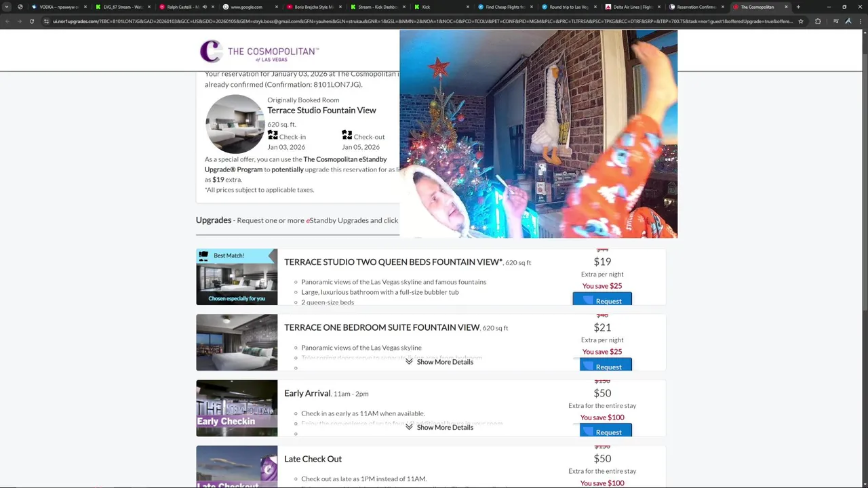Click 'Large, luxurious bathroom' bullet text
The width and height of the screenshot is (868, 488).
pyautogui.click(x=380, y=292)
